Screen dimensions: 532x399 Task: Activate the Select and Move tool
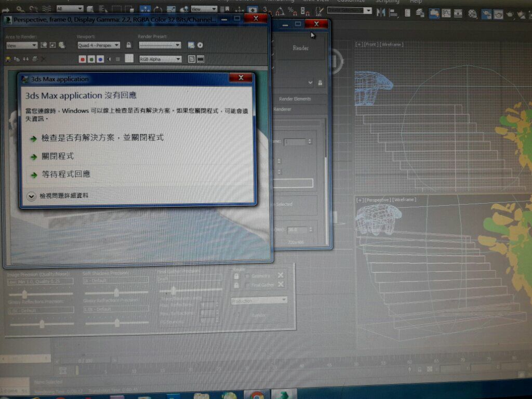click(x=145, y=9)
